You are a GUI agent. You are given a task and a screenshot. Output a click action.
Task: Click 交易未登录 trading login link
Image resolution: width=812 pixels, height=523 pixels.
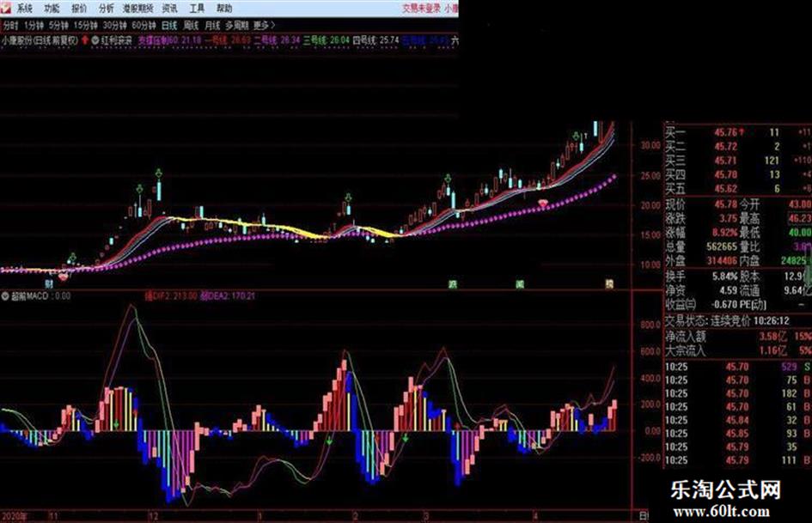[422, 9]
